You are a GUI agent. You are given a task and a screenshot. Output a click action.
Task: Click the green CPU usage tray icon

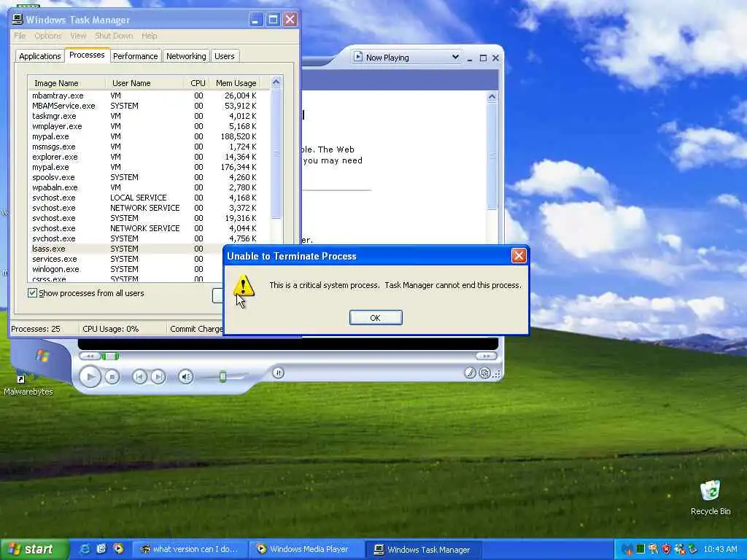point(640,550)
